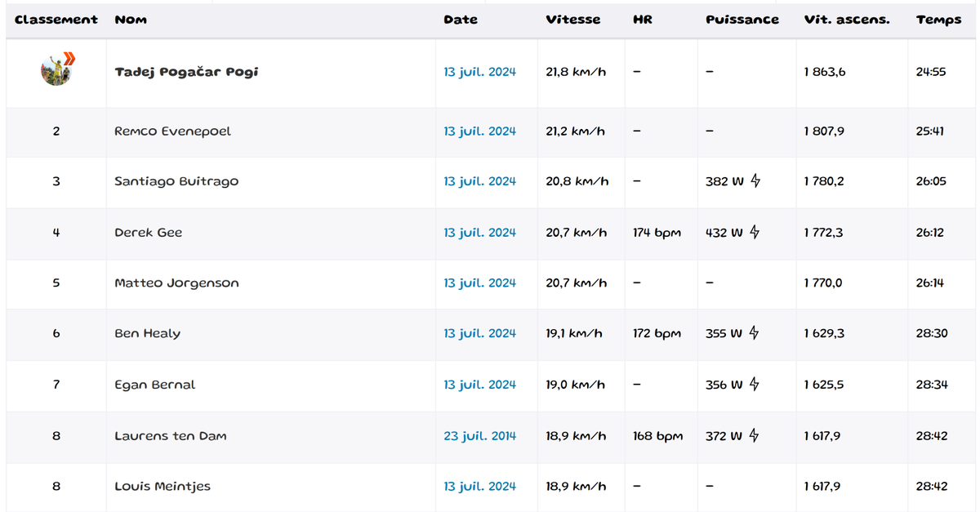
Task: Select the name Matteo Jorgenson
Action: pyautogui.click(x=176, y=283)
